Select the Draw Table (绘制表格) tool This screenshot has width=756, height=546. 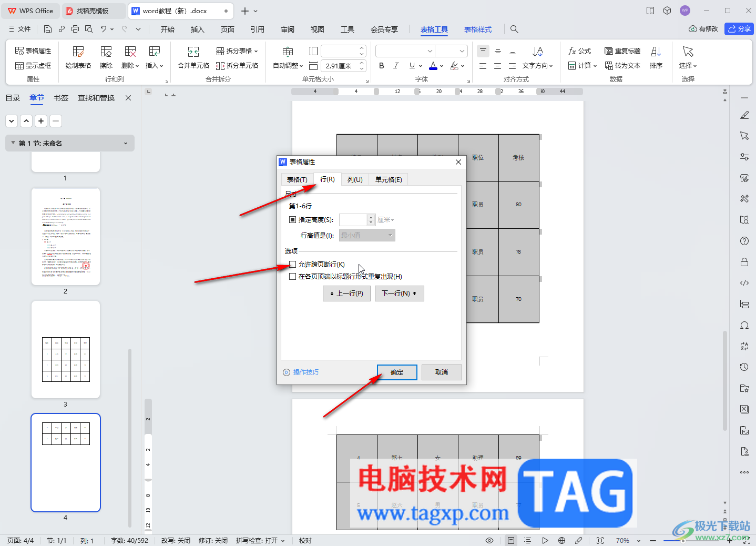point(78,58)
